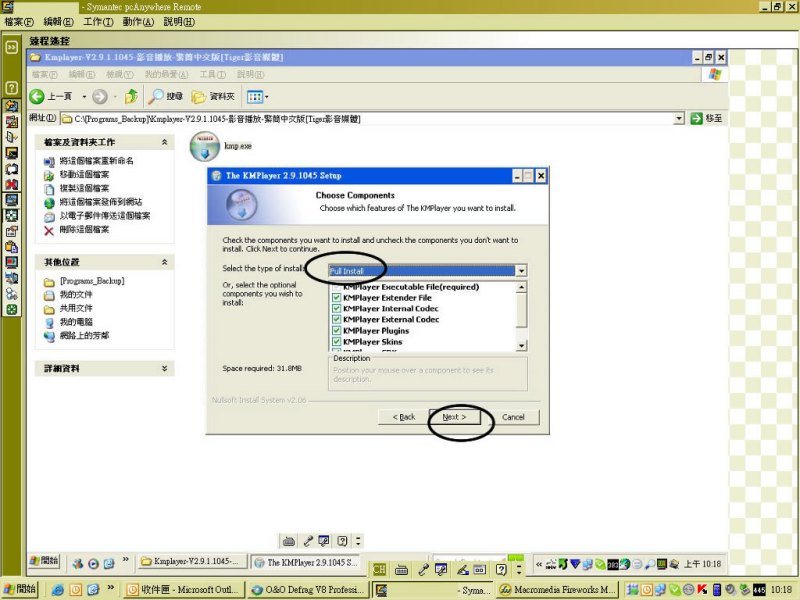Open the Views button dropdown in Explorer toolbar

click(x=266, y=96)
